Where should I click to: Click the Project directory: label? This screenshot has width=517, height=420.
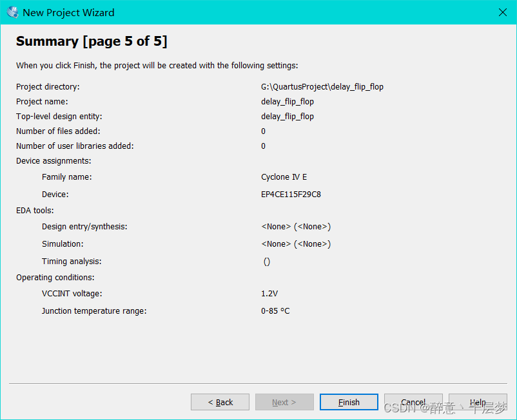(48, 86)
